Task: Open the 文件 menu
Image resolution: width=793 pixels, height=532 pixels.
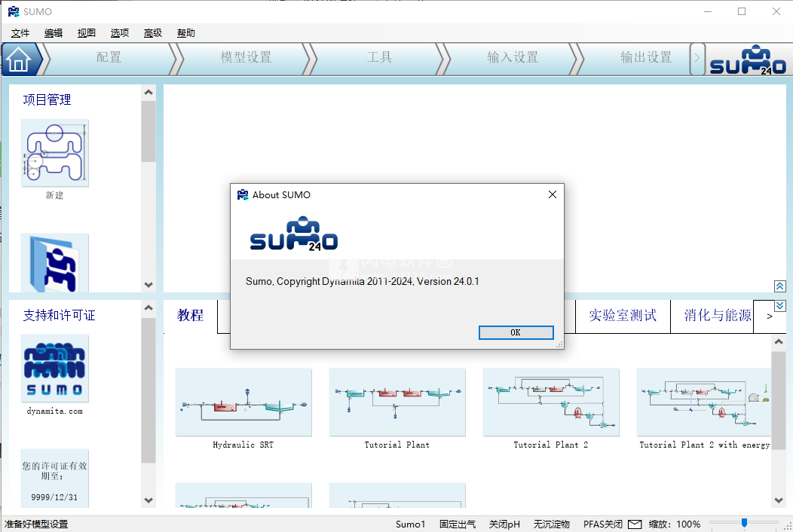Action: tap(20, 33)
